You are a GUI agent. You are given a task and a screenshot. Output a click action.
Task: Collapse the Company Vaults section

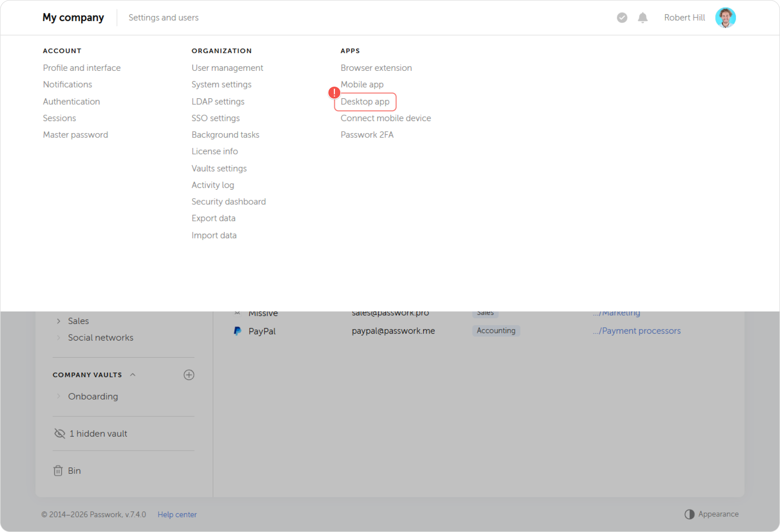133,374
